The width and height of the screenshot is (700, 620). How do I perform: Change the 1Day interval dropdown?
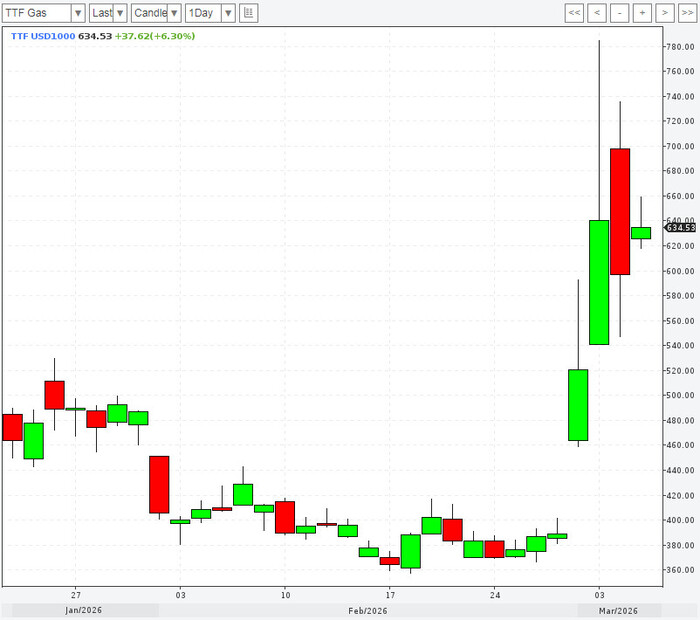click(211, 13)
